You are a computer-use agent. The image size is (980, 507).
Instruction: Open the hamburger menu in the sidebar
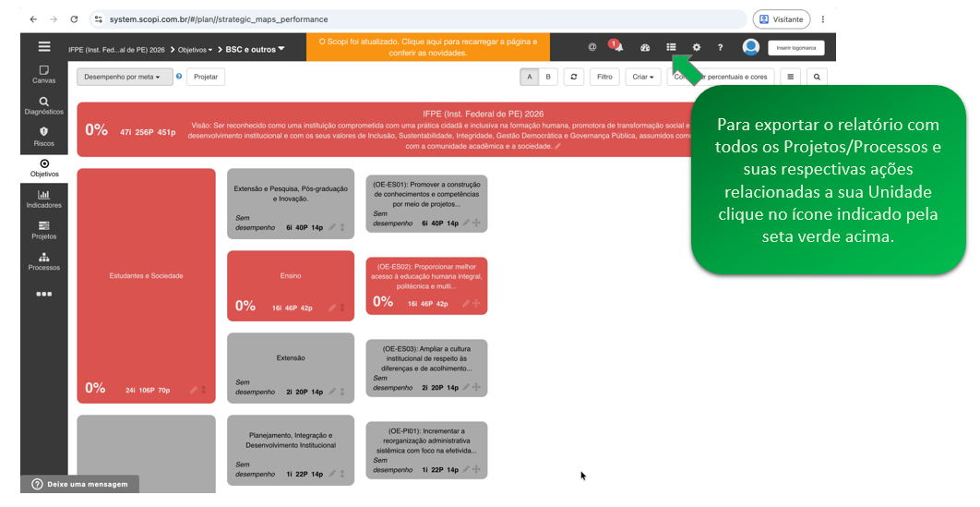tap(43, 46)
